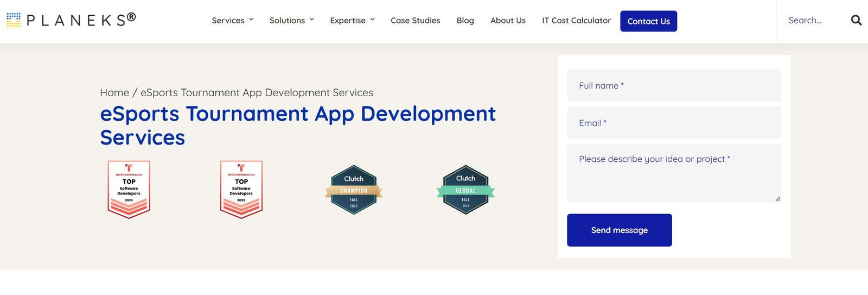Image resolution: width=868 pixels, height=295 pixels.
Task: Click the Search text field
Action: tap(814, 21)
